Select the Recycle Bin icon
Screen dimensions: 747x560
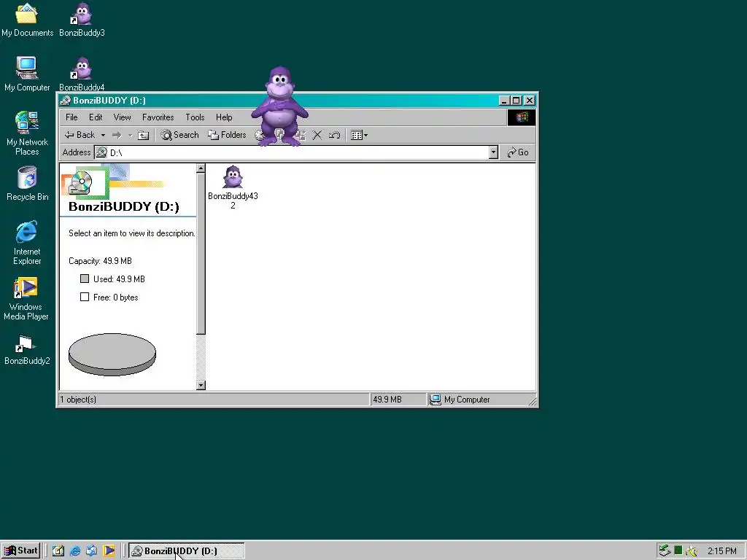point(27,183)
